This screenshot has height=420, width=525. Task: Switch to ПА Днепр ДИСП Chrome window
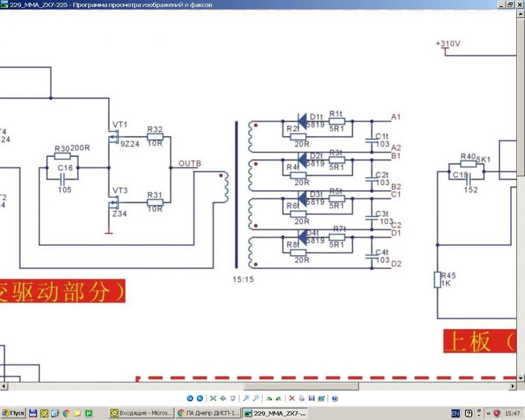(x=208, y=413)
